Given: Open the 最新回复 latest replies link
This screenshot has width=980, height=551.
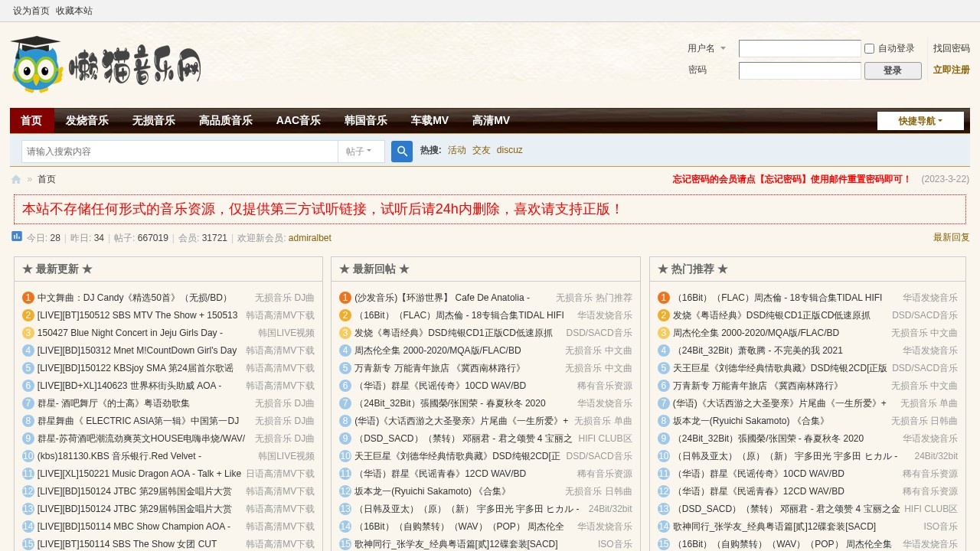Looking at the screenshot, I should (950, 237).
